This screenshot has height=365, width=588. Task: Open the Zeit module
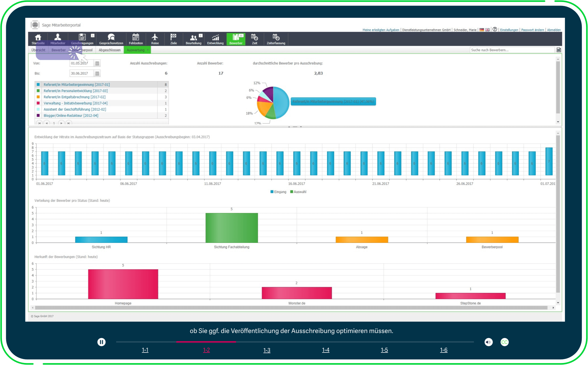click(x=254, y=39)
